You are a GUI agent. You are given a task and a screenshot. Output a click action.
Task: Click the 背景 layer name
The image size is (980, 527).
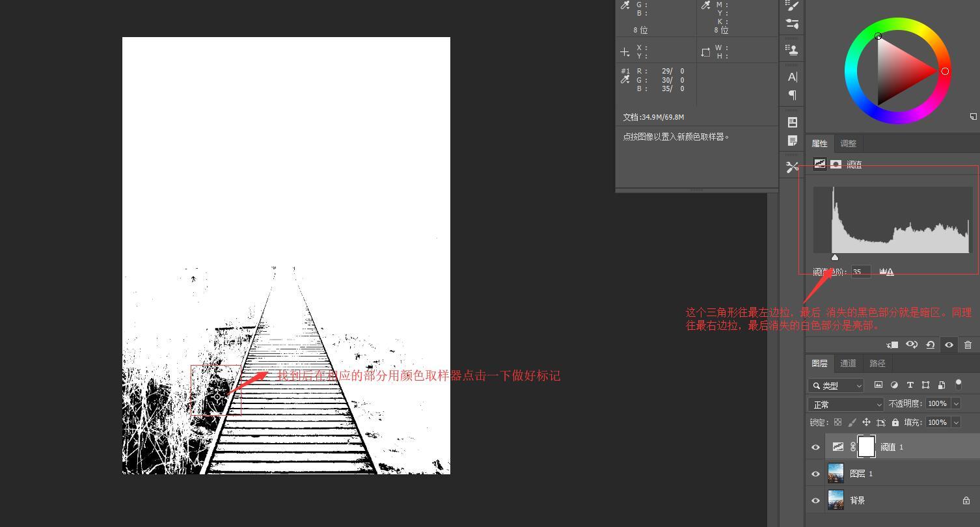[x=858, y=500]
